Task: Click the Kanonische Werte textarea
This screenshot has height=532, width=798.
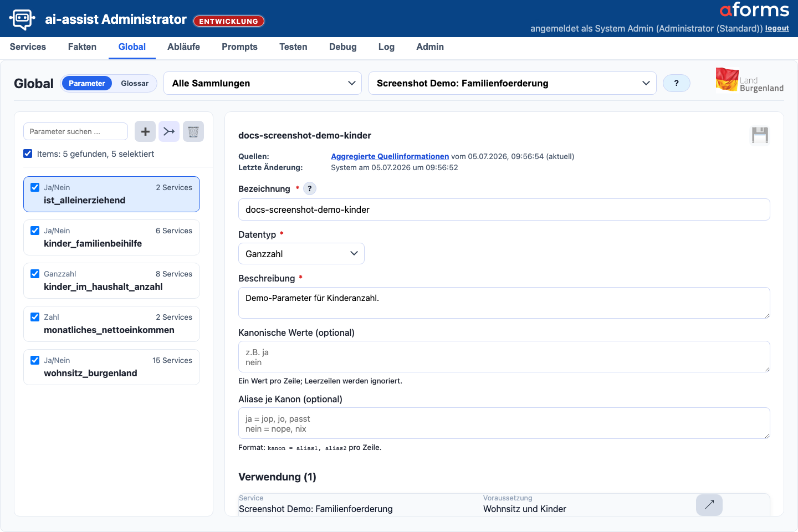Action: click(x=504, y=356)
